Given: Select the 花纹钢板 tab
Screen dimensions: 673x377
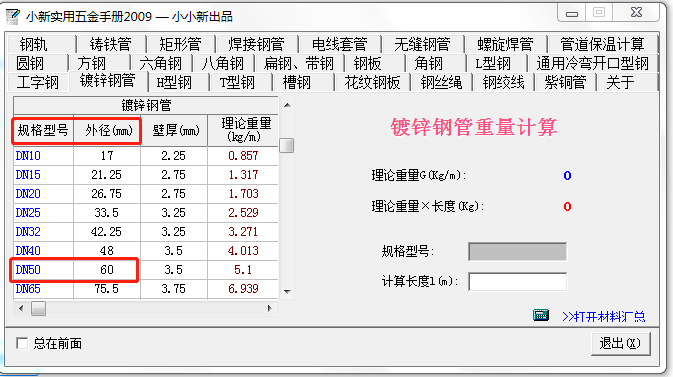Looking at the screenshot, I should coord(372,82).
